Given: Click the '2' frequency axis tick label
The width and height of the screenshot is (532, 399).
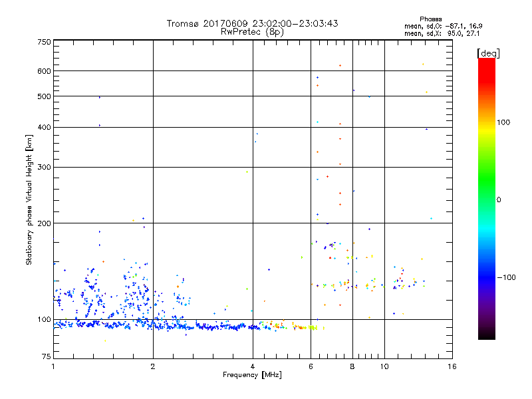Looking at the screenshot, I should [x=153, y=366].
